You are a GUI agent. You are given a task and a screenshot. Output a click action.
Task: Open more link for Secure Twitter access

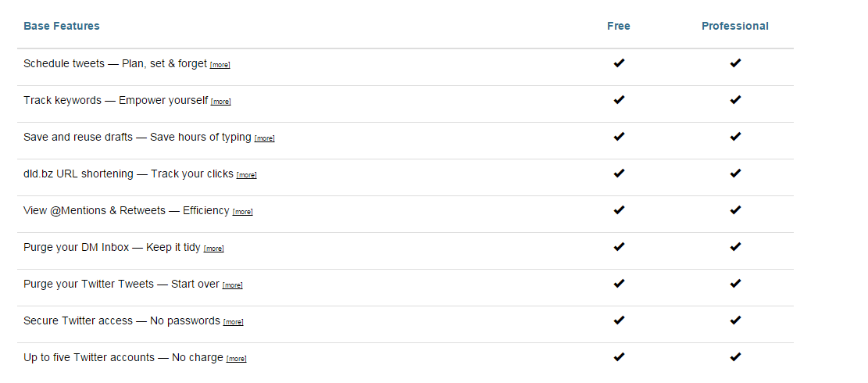click(233, 322)
